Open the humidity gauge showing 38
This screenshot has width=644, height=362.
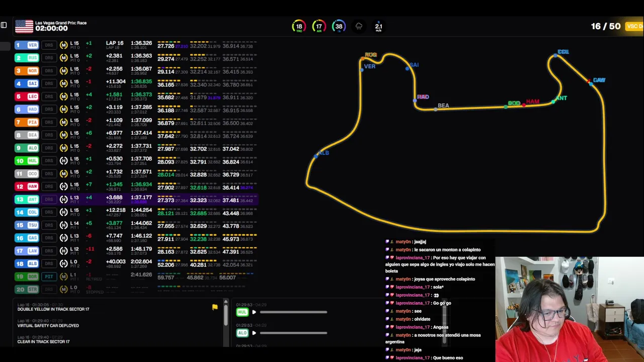(x=339, y=26)
